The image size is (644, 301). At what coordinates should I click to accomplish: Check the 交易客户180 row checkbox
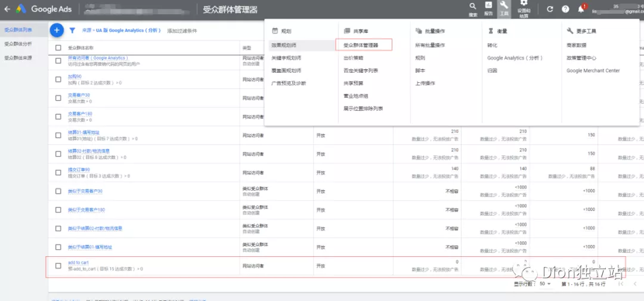[x=58, y=117]
